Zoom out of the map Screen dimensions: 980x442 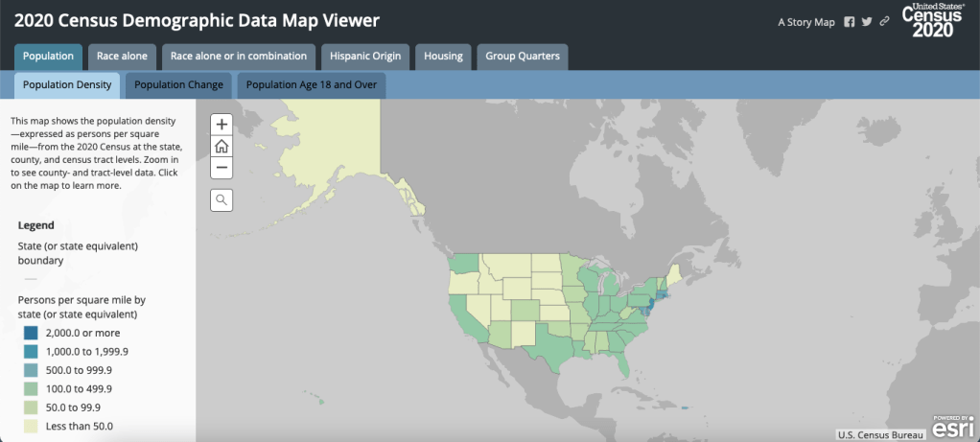222,167
